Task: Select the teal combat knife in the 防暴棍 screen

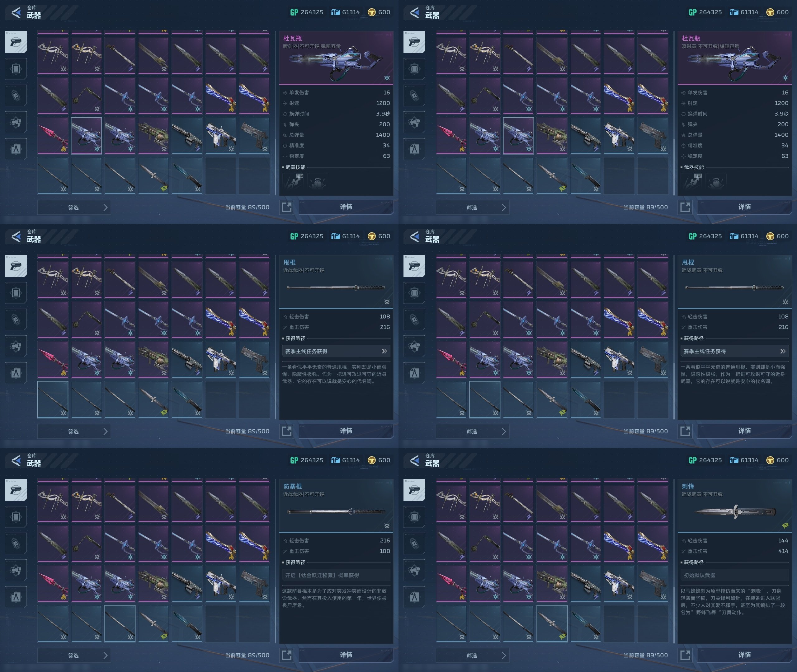Action: (x=187, y=623)
